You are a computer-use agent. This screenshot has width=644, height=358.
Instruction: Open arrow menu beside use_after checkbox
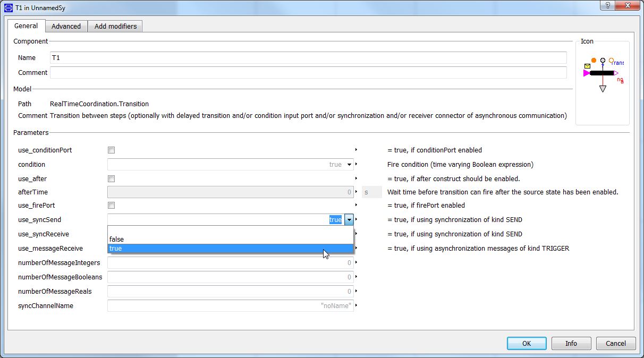356,179
